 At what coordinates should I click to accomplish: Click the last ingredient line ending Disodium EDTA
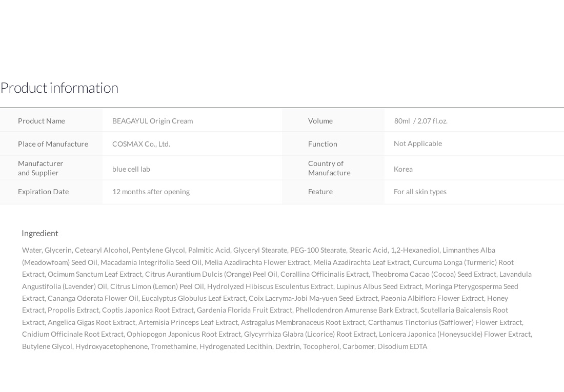225,346
